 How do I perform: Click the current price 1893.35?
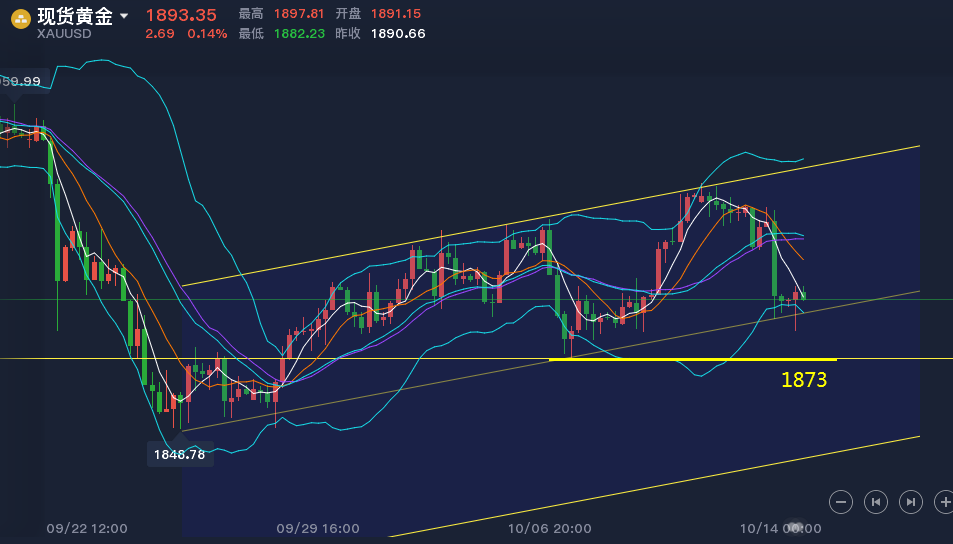[181, 15]
